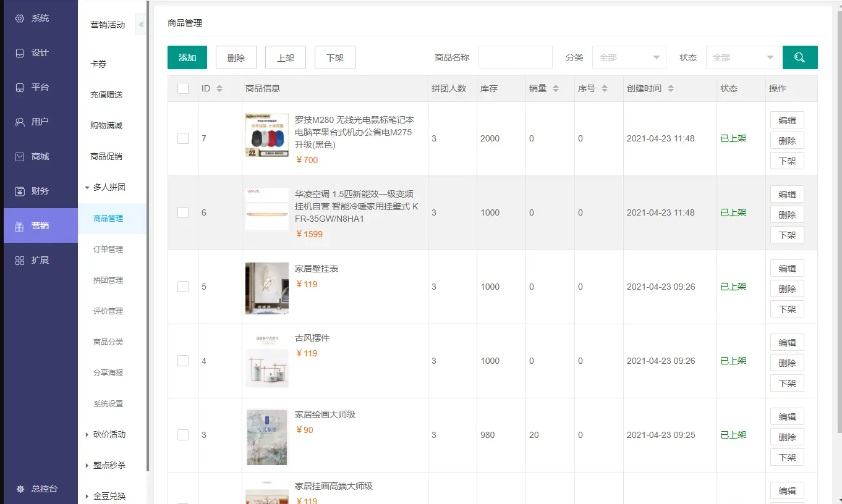This screenshot has width=842, height=504.
Task: Click 下架 for 罗技M280 row
Action: tap(787, 161)
